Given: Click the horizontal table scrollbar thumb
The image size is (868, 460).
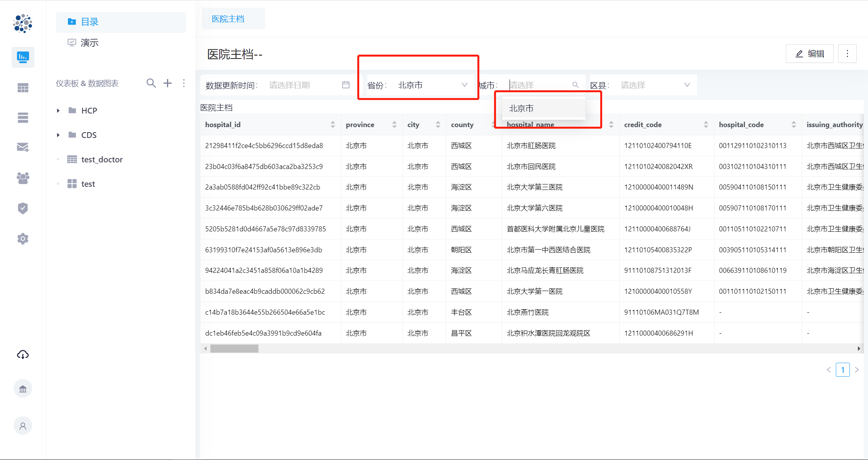Looking at the screenshot, I should 234,348.
